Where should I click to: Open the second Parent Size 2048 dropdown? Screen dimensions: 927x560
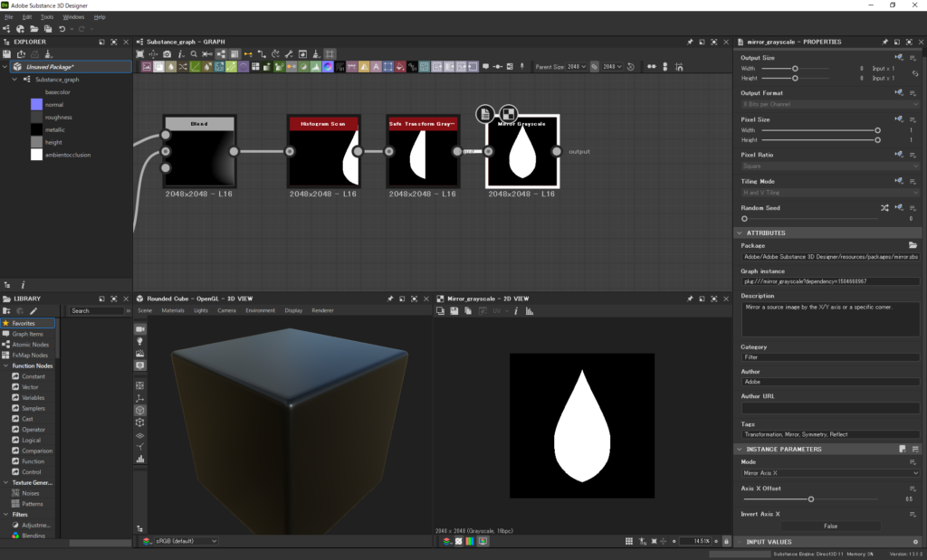613,67
